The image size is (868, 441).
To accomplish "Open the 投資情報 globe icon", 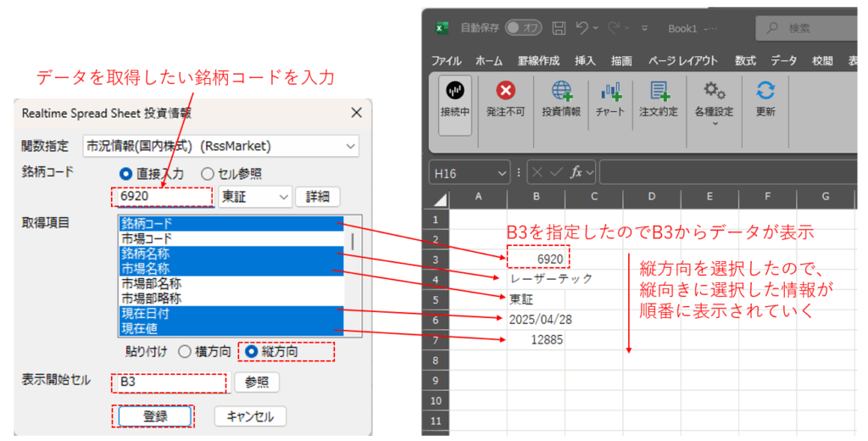I will click(x=561, y=91).
